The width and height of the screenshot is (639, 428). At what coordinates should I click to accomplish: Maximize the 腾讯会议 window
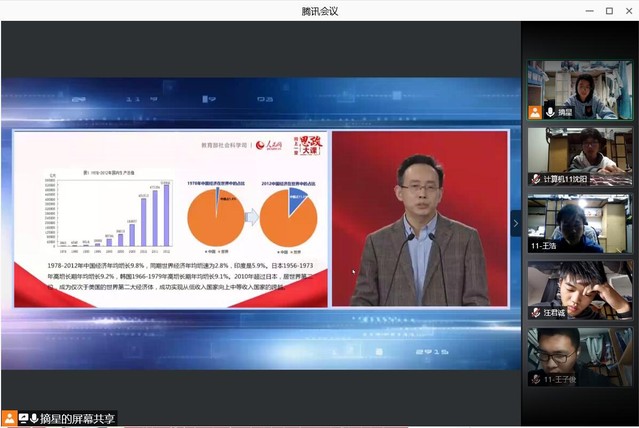point(609,11)
